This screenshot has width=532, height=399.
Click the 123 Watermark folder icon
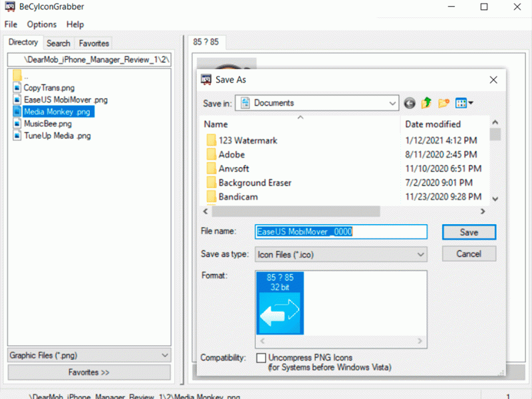[x=211, y=140]
